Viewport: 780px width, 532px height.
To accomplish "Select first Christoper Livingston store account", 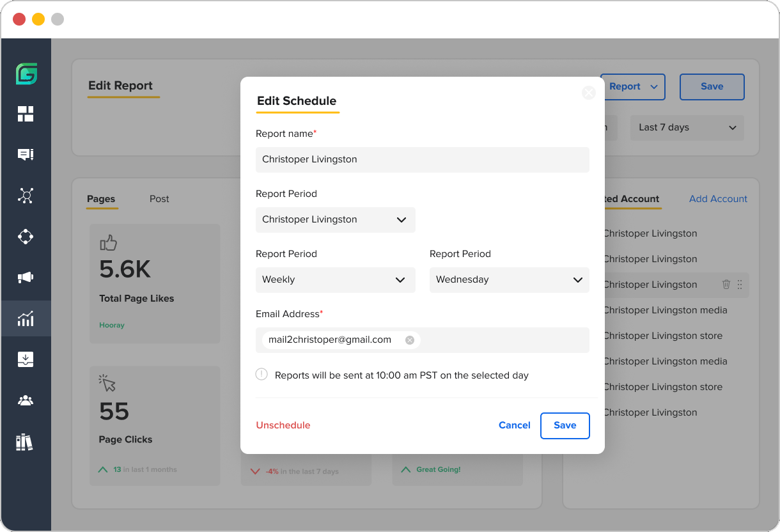I will [x=663, y=336].
